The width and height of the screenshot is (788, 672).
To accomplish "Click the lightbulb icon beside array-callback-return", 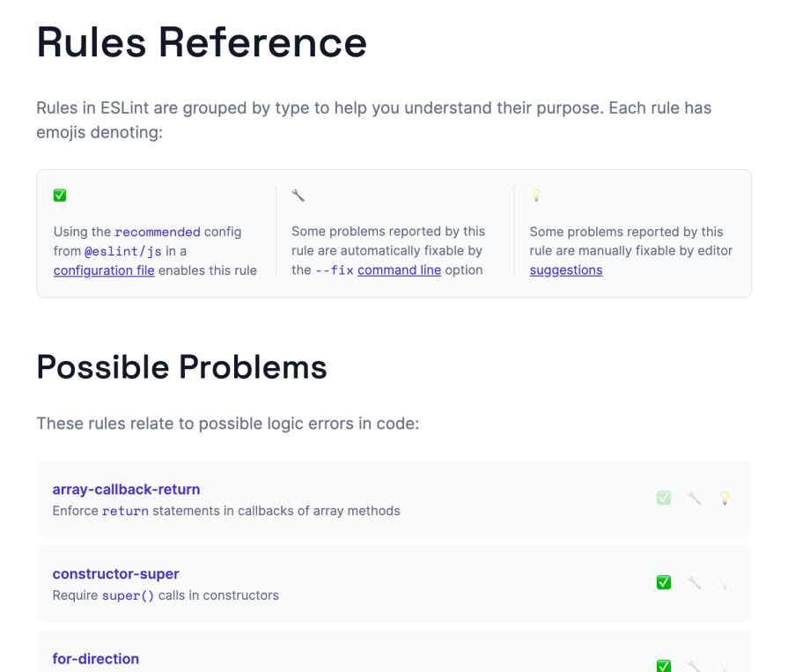I will [725, 498].
